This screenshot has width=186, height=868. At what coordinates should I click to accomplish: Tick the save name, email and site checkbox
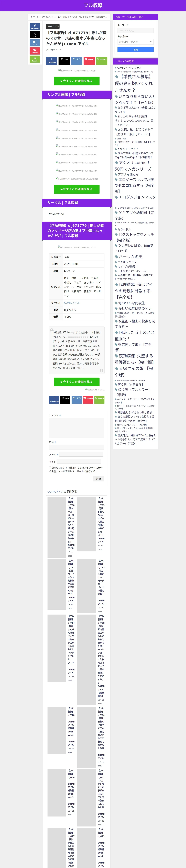click(50, 468)
